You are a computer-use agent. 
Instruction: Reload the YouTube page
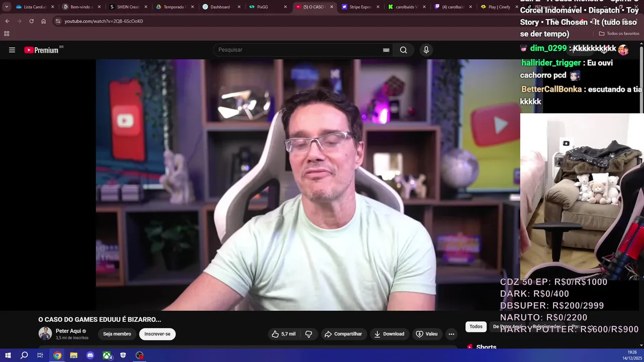(x=31, y=21)
